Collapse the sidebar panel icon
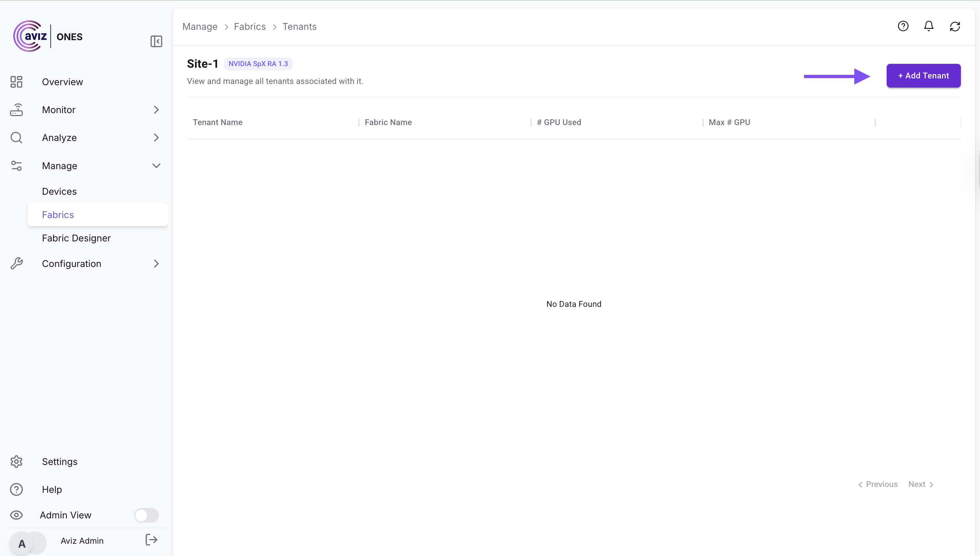 click(156, 41)
